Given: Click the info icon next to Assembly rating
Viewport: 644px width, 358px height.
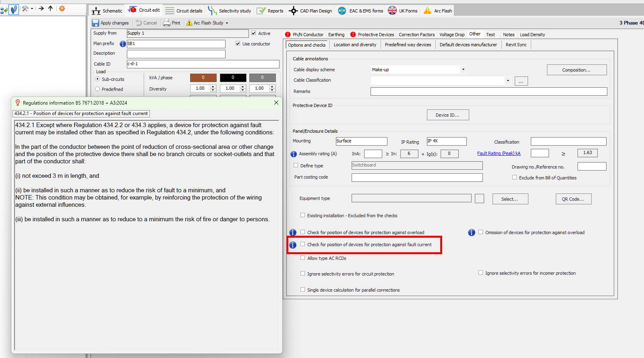Looking at the screenshot, I should [x=294, y=154].
